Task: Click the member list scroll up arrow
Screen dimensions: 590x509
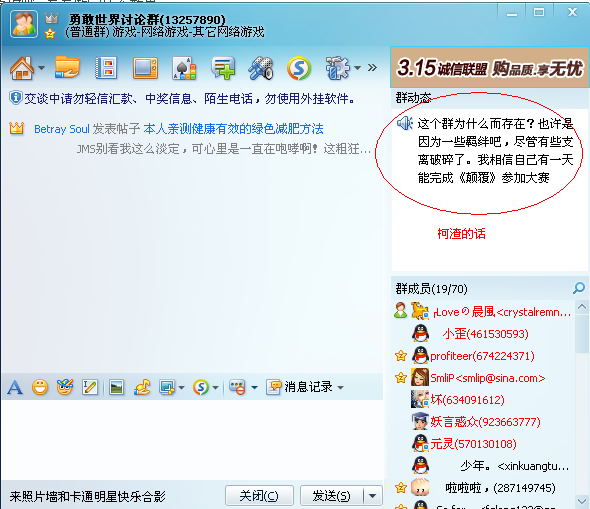Action: 582,307
